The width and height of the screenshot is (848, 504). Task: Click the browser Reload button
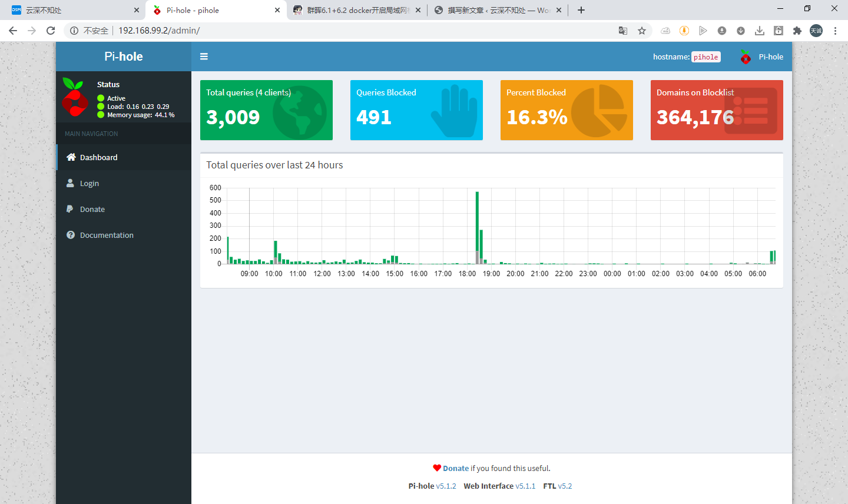[x=51, y=31]
